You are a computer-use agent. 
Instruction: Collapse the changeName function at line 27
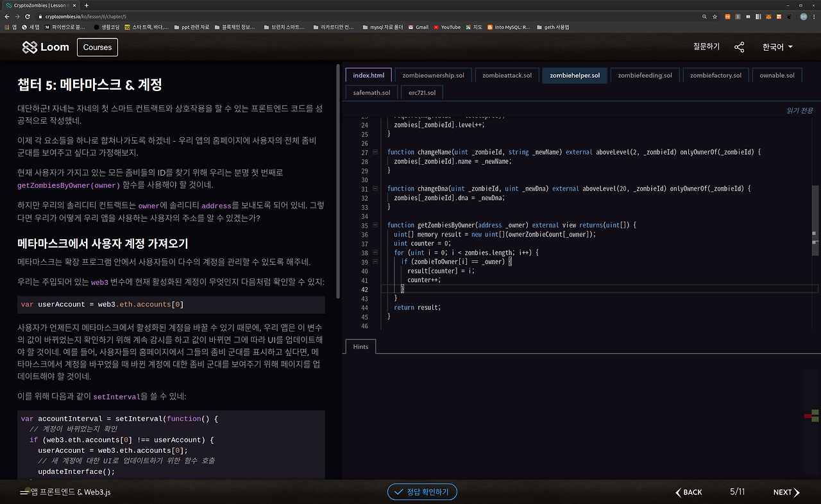click(x=375, y=153)
